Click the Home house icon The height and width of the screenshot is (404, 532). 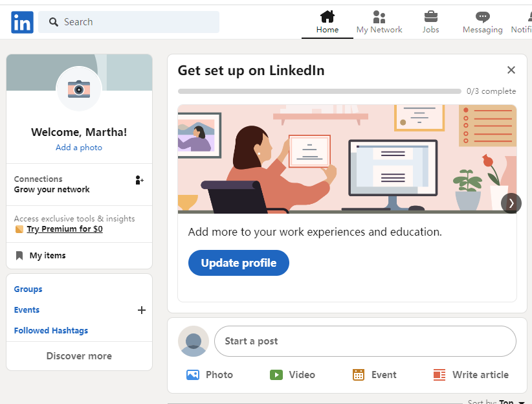[x=327, y=16]
